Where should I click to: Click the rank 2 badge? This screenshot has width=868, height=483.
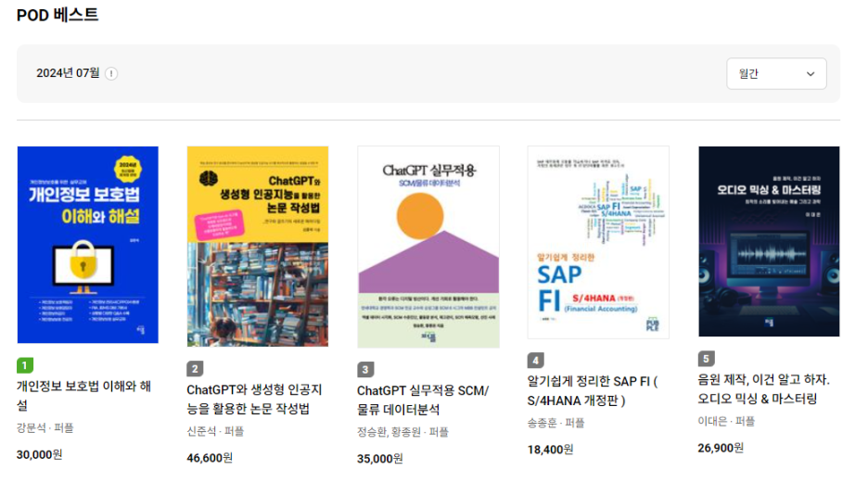pos(195,368)
